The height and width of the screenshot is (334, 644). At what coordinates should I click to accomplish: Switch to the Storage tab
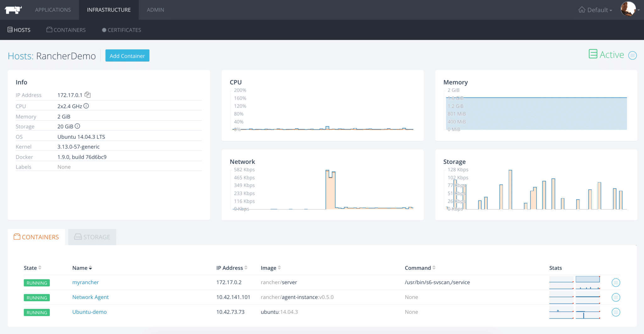coord(92,237)
